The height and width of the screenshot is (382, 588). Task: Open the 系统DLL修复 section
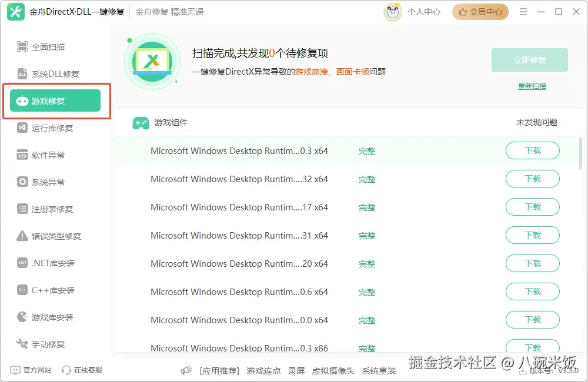click(x=55, y=74)
